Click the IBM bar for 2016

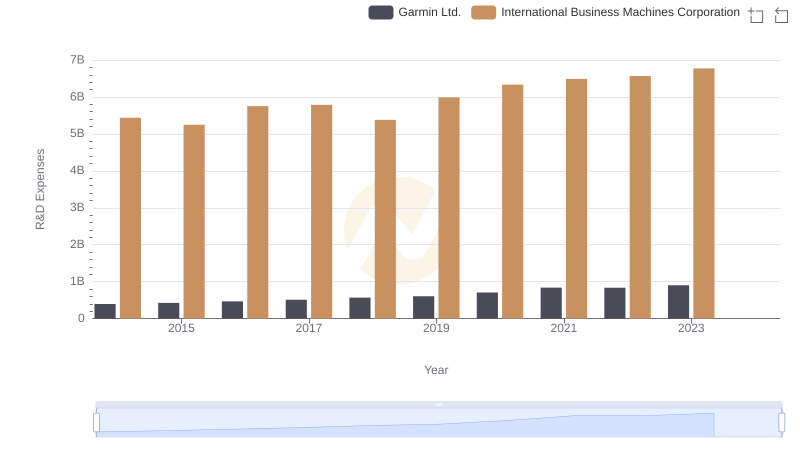click(258, 212)
